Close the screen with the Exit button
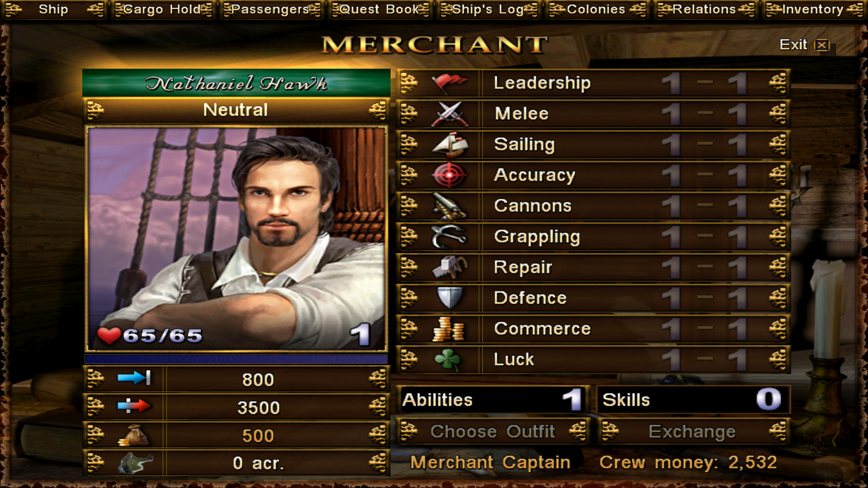 point(805,45)
